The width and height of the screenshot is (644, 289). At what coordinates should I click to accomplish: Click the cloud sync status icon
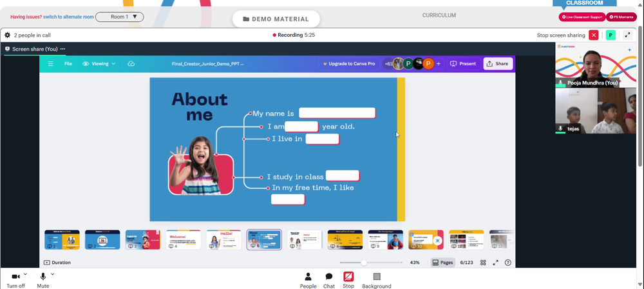click(131, 64)
